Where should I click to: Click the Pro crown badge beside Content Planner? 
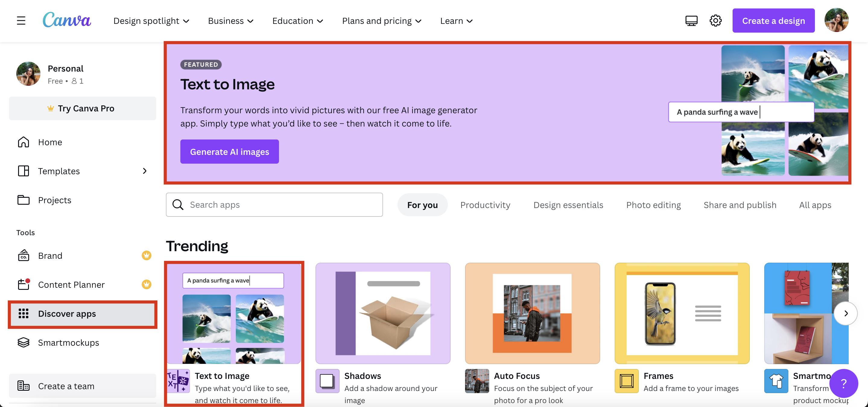point(146,285)
